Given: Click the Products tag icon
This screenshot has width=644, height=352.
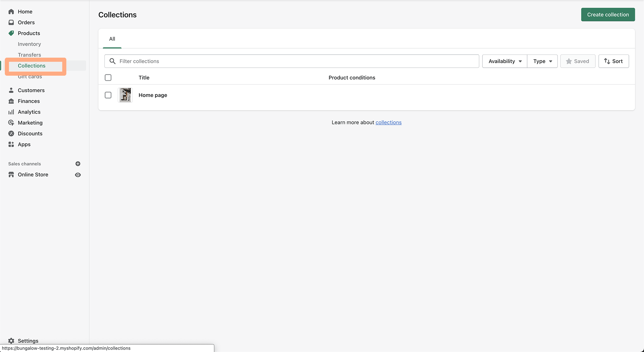Looking at the screenshot, I should 11,33.
